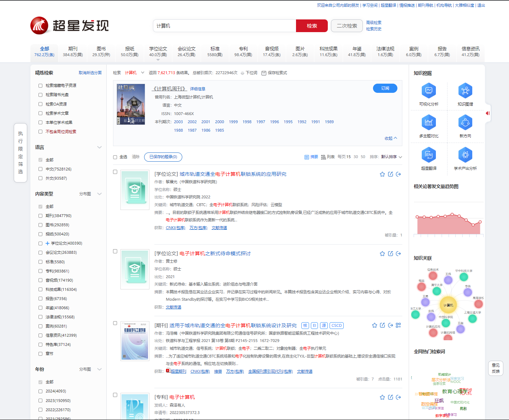
Task: Click edit note icon for 新式待命模式 result
Action: tap(390, 254)
